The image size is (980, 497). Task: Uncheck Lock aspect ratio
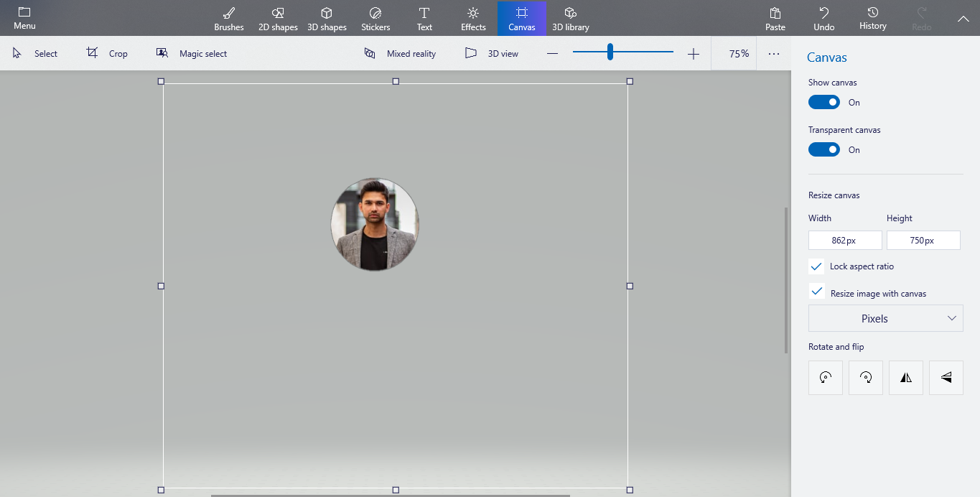pos(816,266)
